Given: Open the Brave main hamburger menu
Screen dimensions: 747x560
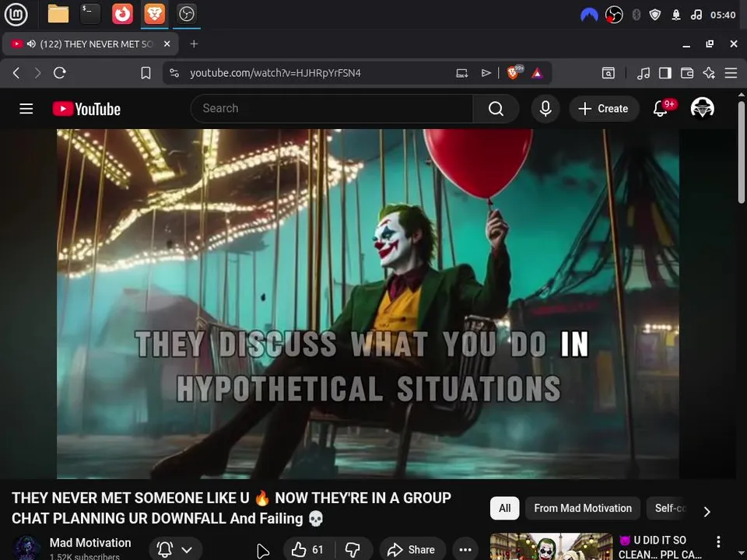Looking at the screenshot, I should [x=731, y=73].
